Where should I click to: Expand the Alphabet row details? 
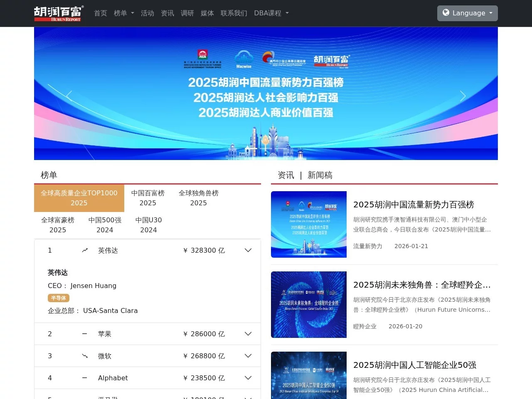tap(248, 378)
